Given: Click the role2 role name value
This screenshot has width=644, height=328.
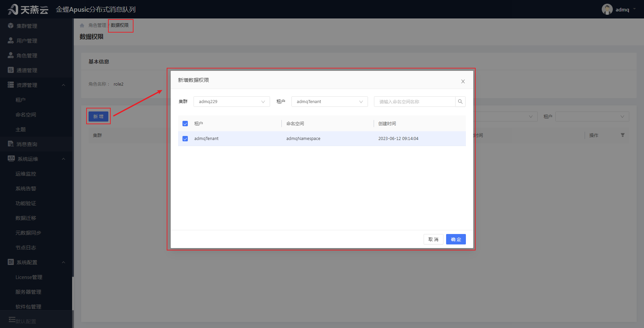Looking at the screenshot, I should click(x=118, y=84).
